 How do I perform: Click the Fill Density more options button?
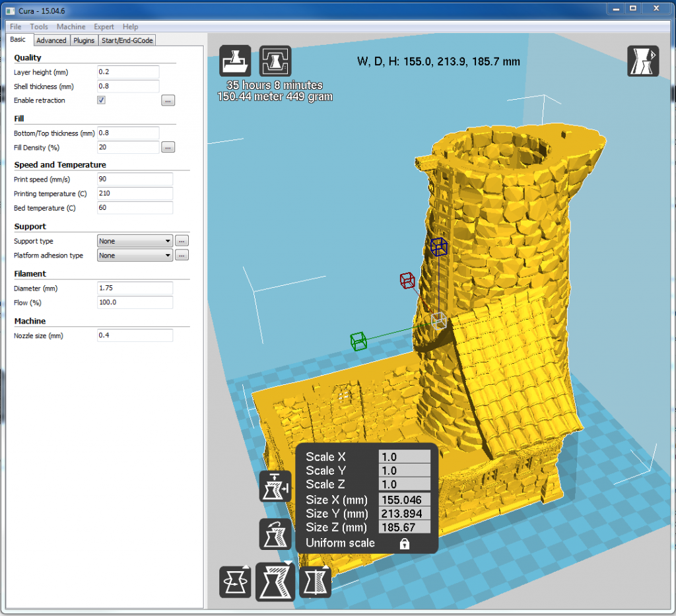point(168,147)
